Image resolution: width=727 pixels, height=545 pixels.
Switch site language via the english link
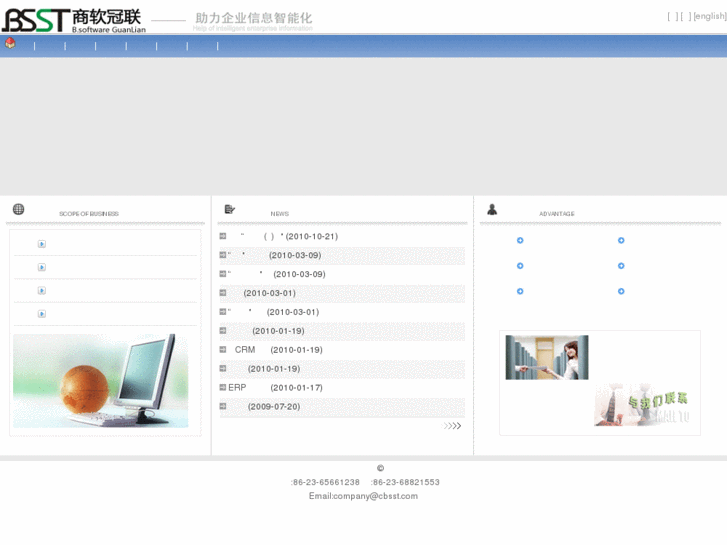(709, 16)
